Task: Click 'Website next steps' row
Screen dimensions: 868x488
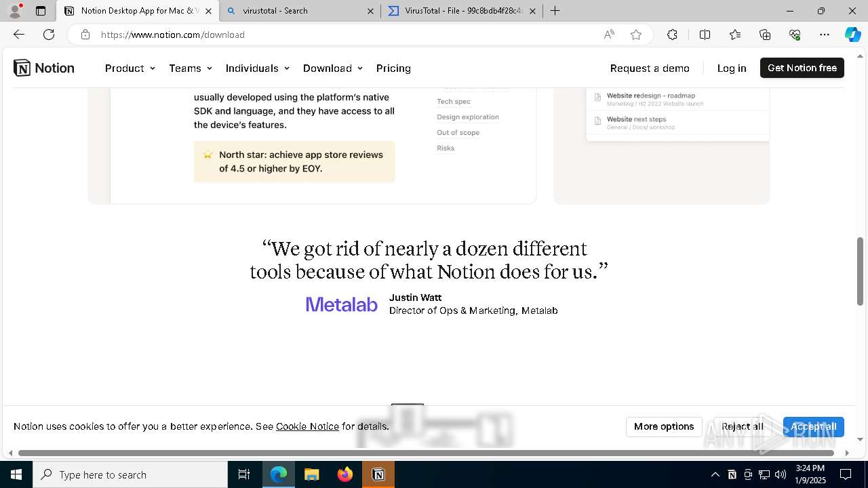Action: (x=678, y=123)
